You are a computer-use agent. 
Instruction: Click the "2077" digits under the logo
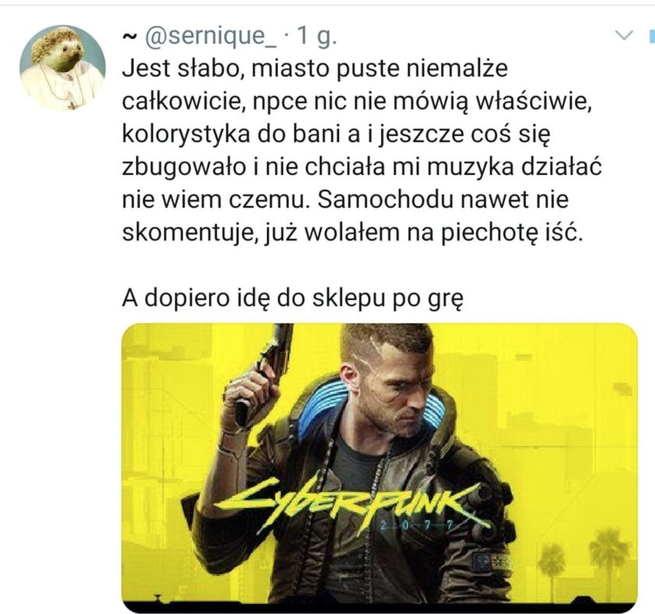(x=416, y=525)
